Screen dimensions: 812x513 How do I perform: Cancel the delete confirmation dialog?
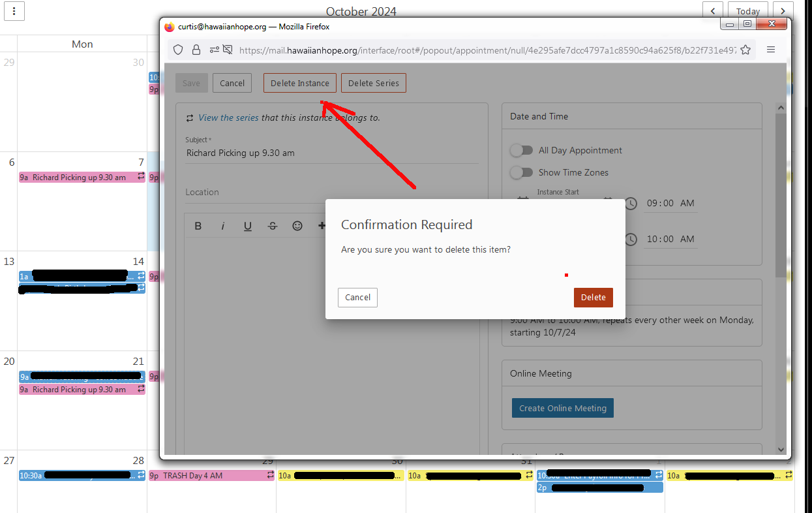click(x=357, y=297)
